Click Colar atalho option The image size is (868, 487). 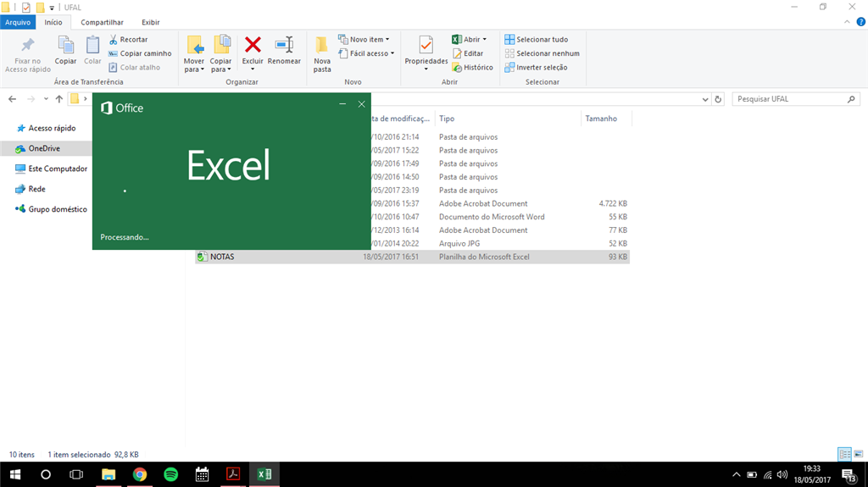135,67
